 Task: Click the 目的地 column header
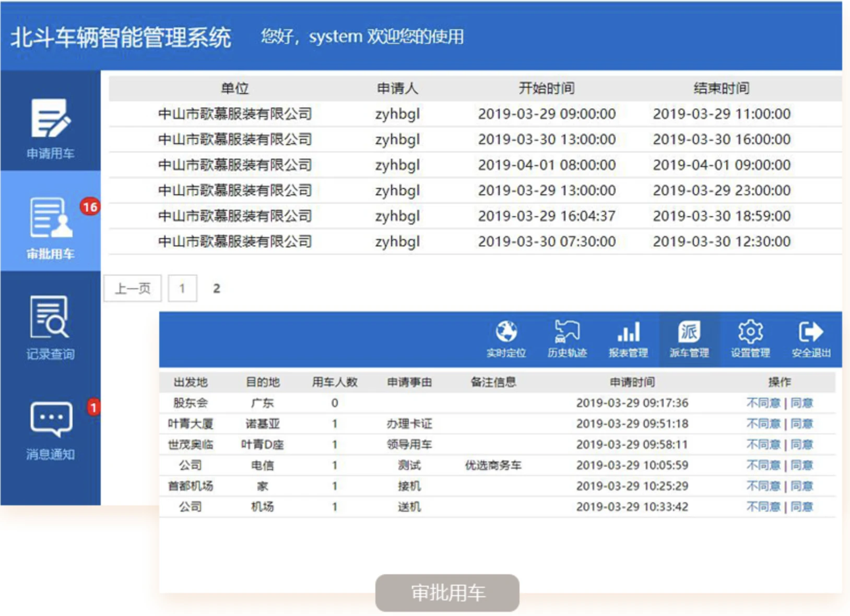[263, 382]
